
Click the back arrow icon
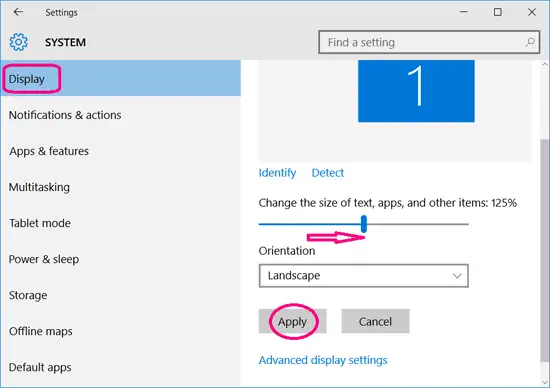pos(18,12)
